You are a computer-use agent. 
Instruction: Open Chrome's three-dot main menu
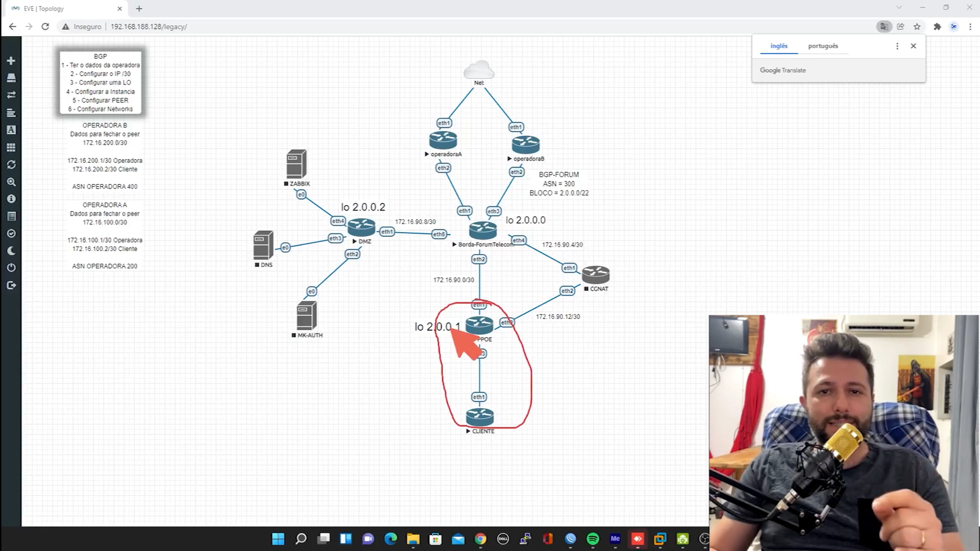(x=970, y=26)
